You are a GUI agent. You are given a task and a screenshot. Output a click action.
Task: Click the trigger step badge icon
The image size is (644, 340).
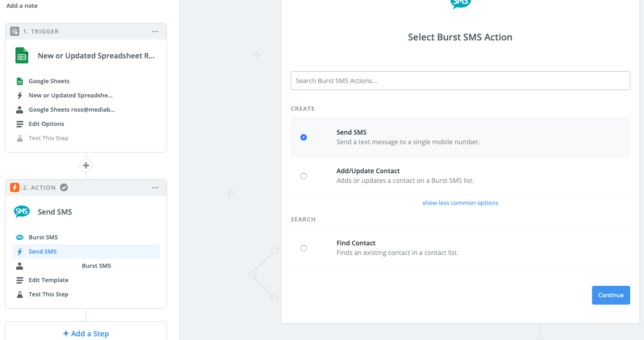tap(15, 31)
